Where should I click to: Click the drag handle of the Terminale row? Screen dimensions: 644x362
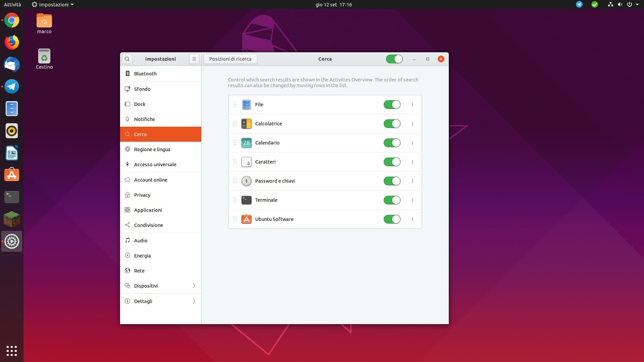tap(235, 200)
